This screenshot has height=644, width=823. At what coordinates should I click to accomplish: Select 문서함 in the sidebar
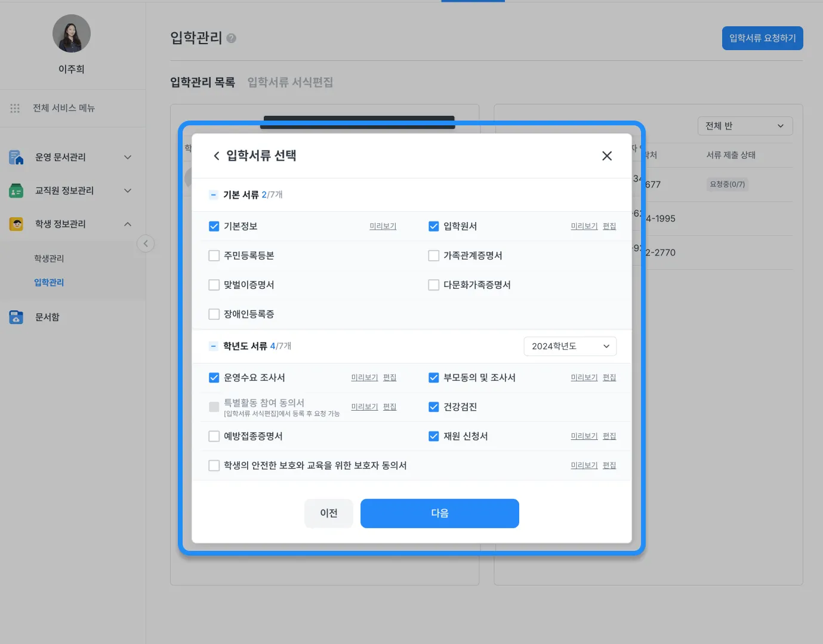(x=47, y=317)
